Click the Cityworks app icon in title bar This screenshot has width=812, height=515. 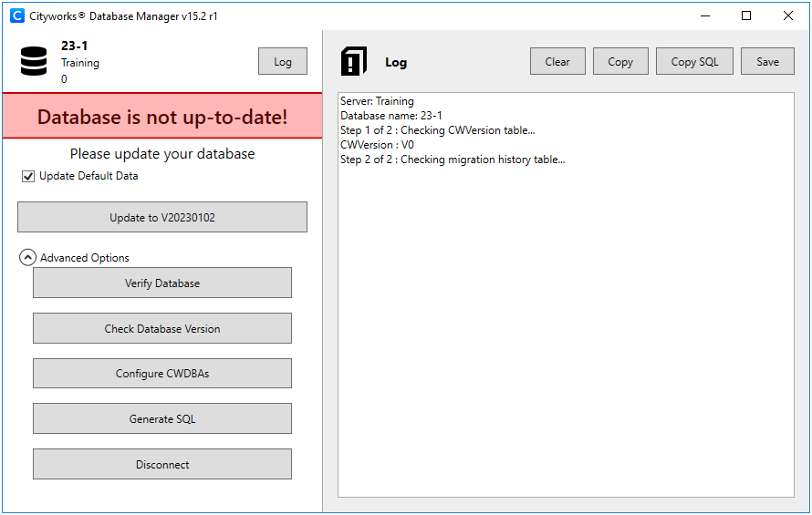click(x=16, y=15)
